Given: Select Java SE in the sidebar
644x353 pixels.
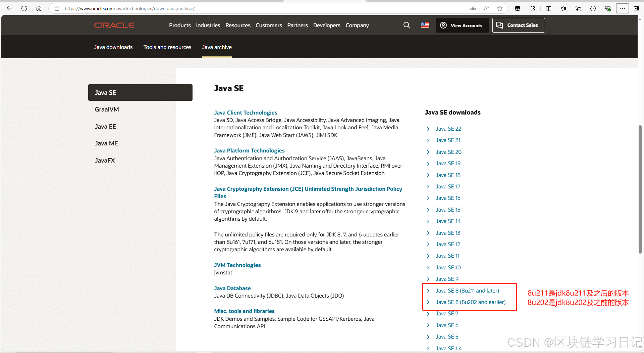Looking at the screenshot, I should pos(140,92).
